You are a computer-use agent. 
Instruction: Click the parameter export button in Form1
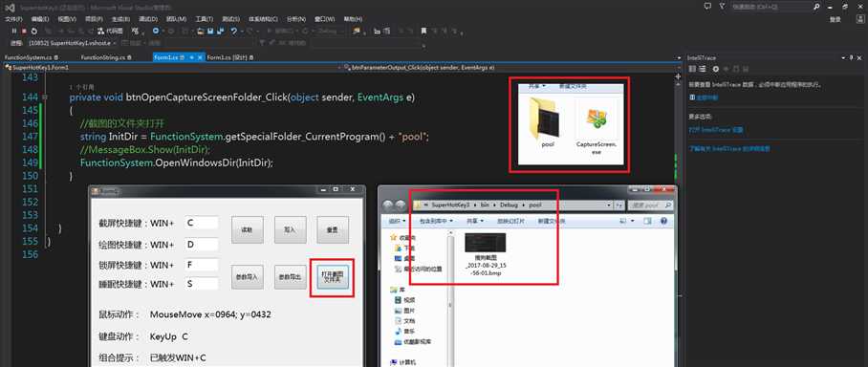(290, 277)
